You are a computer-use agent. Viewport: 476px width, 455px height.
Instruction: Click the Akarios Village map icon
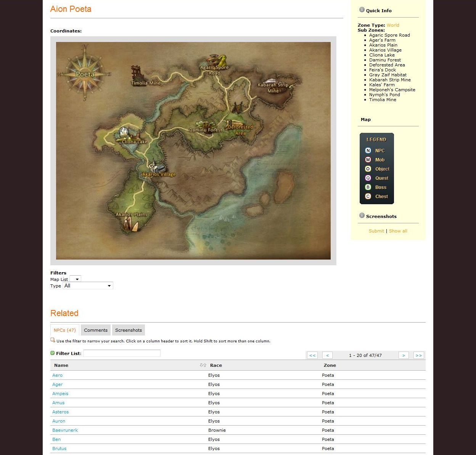click(x=158, y=167)
